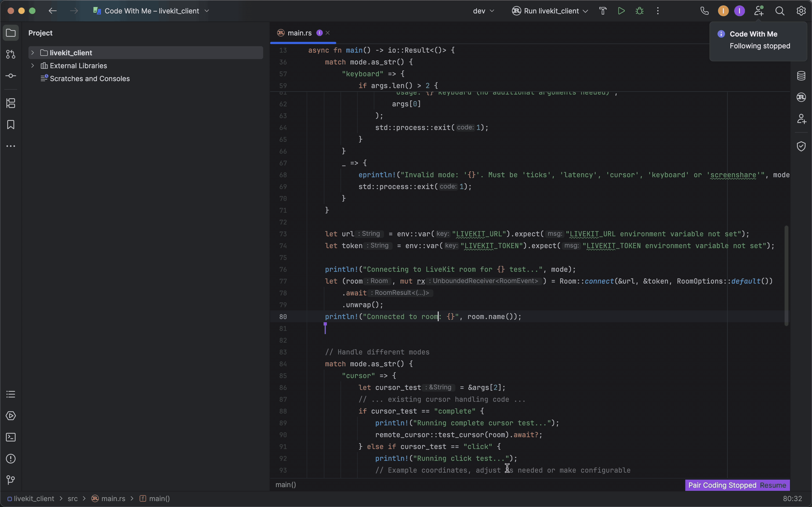Open the Terminal tool window
Image resolution: width=812 pixels, height=507 pixels.
[11, 437]
